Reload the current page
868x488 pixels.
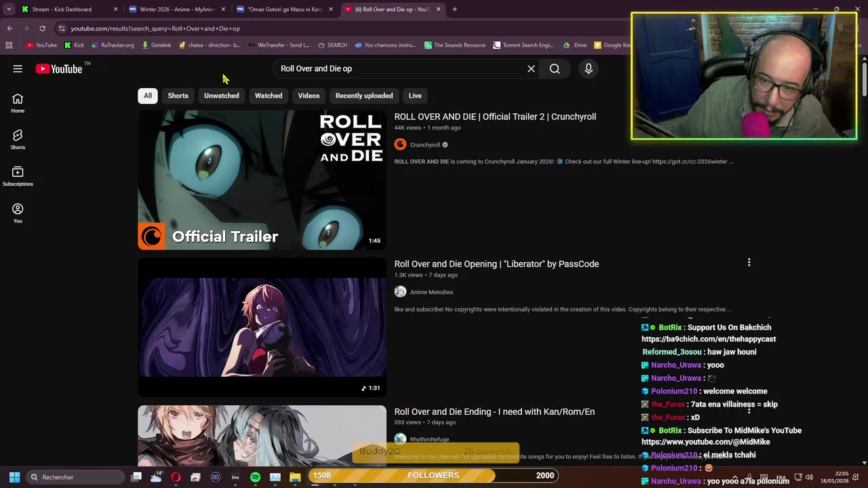(x=42, y=28)
